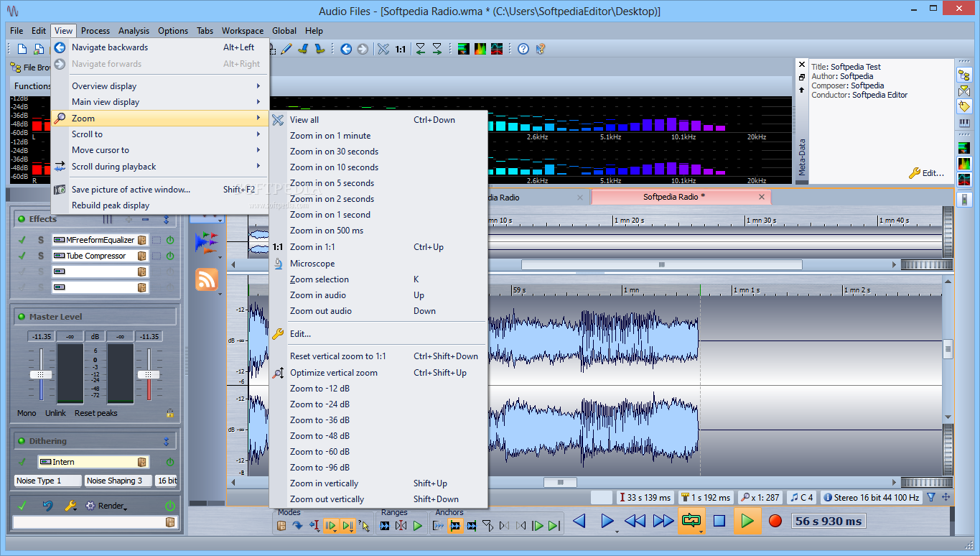Click right master level fader handle
The height and width of the screenshot is (556, 980).
(x=149, y=374)
